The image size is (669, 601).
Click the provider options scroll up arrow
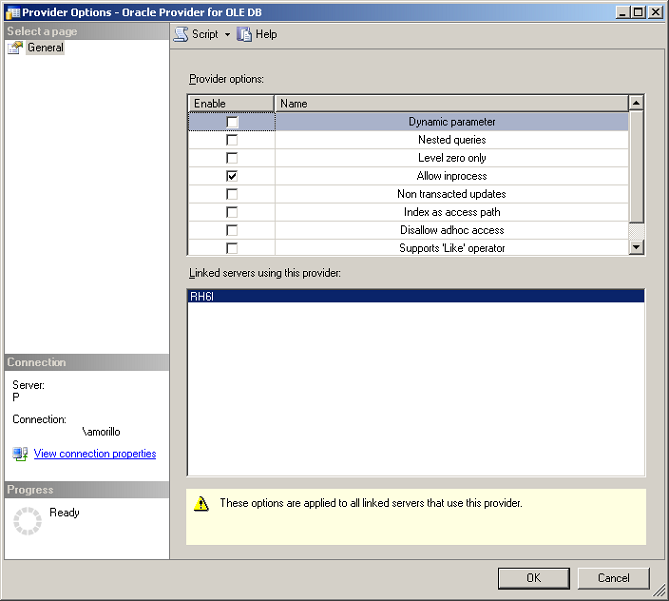[636, 103]
